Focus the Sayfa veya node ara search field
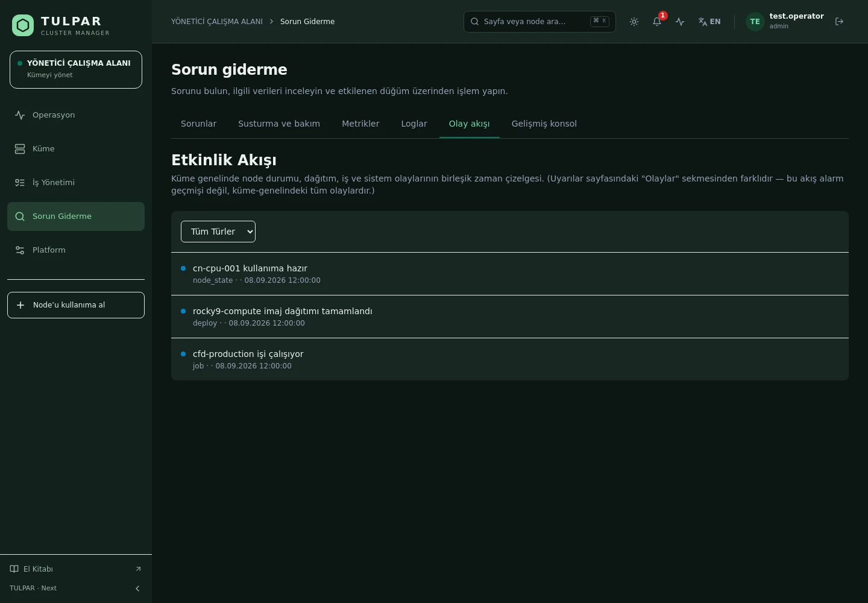 click(539, 22)
